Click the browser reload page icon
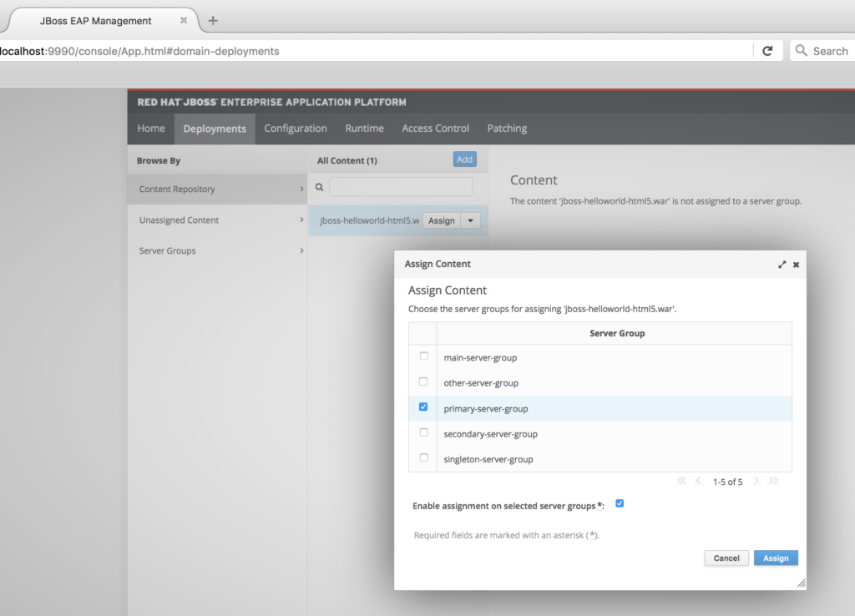This screenshot has width=855, height=616. click(x=767, y=51)
